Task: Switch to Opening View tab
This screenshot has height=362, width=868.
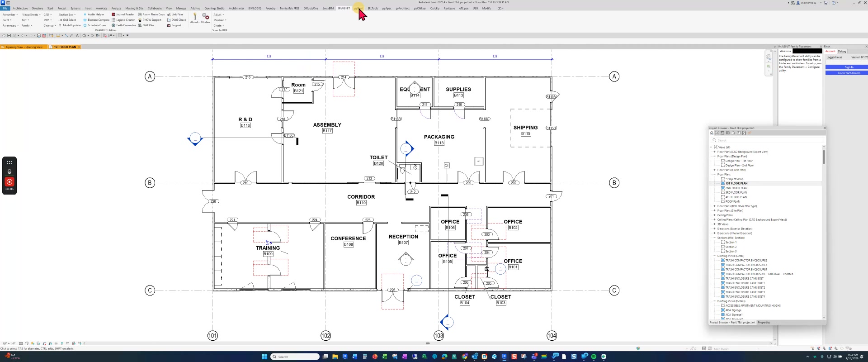Action: click(x=24, y=47)
